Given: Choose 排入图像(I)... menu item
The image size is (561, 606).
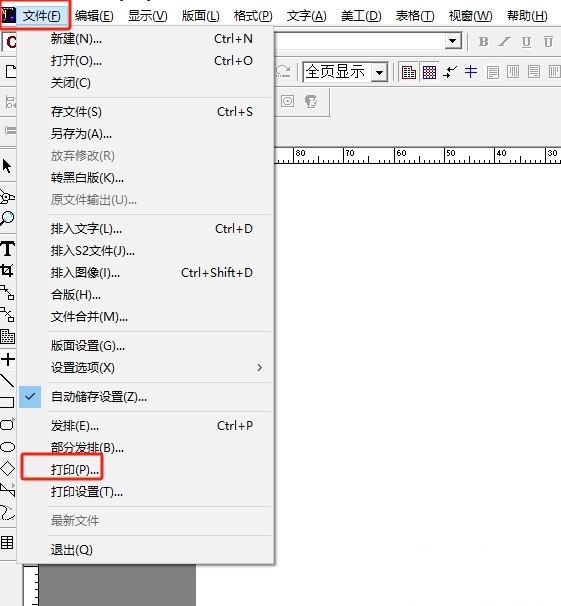Looking at the screenshot, I should (x=147, y=273).
